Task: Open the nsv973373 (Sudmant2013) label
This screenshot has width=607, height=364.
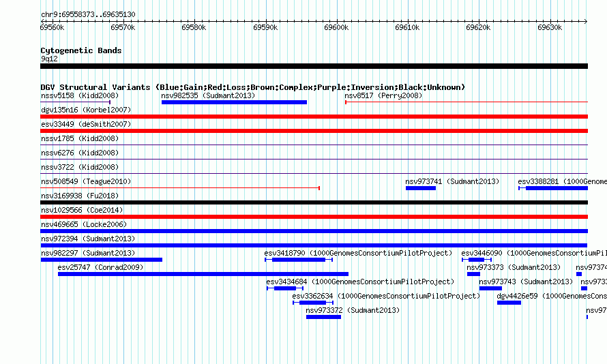Action: pos(514,267)
